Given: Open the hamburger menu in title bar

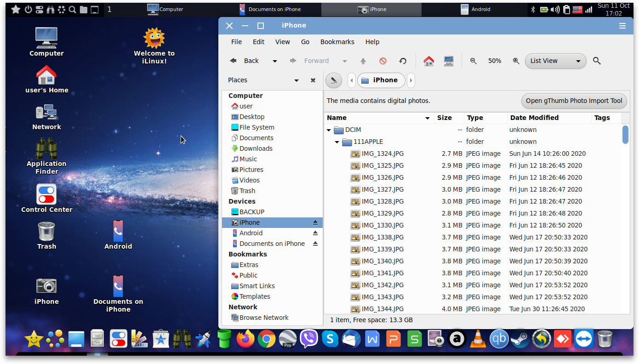Looking at the screenshot, I should coord(622,26).
